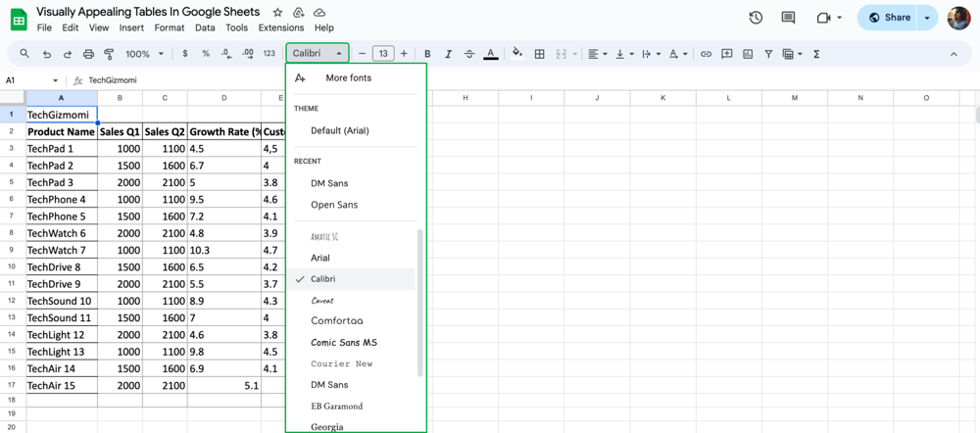Viewport: 980px width, 433px height.
Task: Open horizontal align dropdown
Action: click(597, 54)
